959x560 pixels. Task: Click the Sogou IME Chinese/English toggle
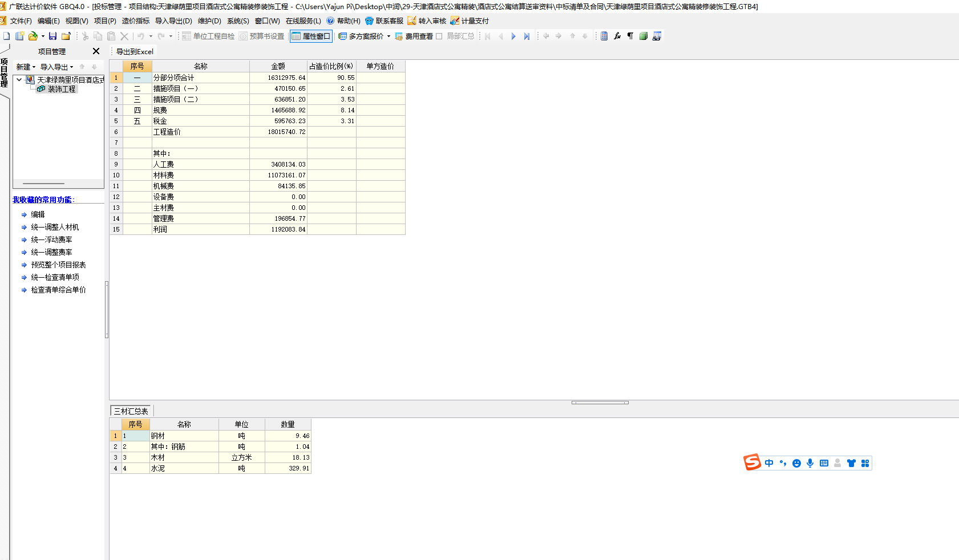[x=769, y=463]
